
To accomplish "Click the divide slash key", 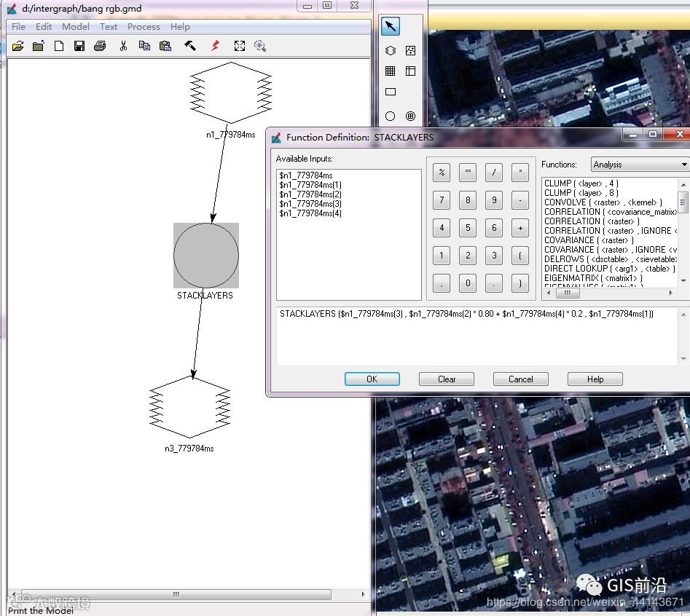I will (x=494, y=173).
